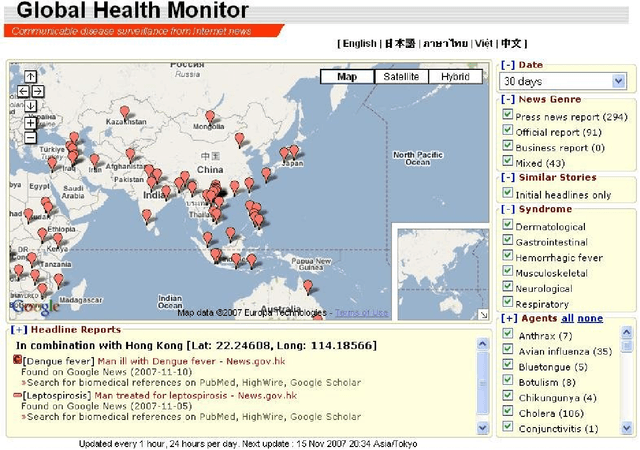Select Việt language
Image resolution: width=640 pixels, height=450 pixels.
484,43
